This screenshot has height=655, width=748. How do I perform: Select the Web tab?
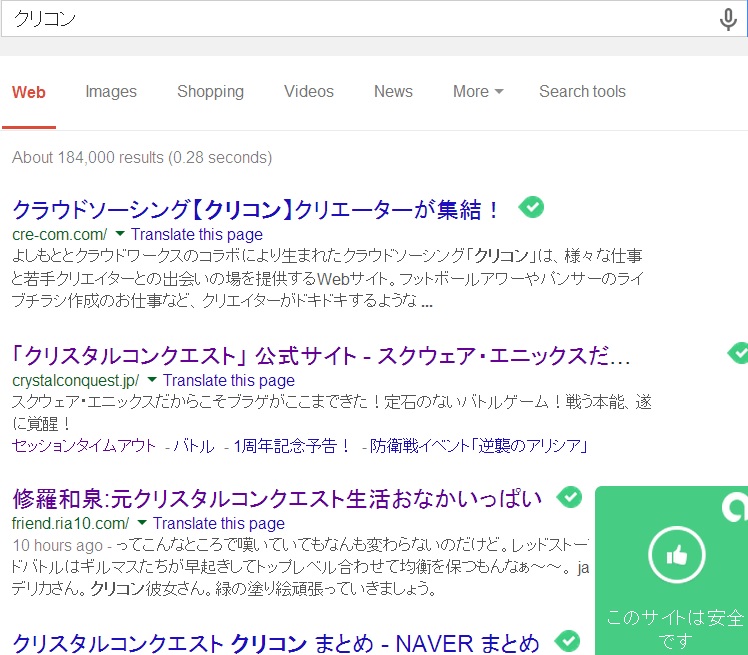(29, 92)
